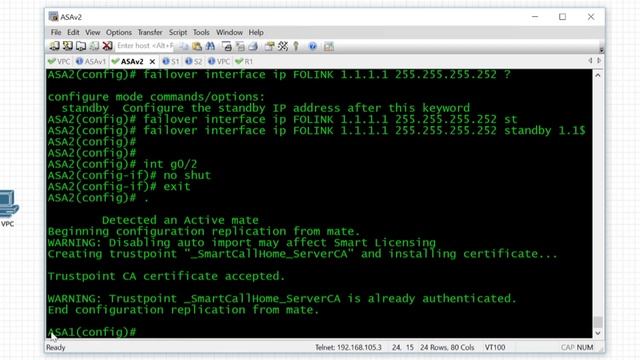Viewport: 640px width, 360px height.
Task: Click tab bar scroll-right arrow
Action: point(599,61)
